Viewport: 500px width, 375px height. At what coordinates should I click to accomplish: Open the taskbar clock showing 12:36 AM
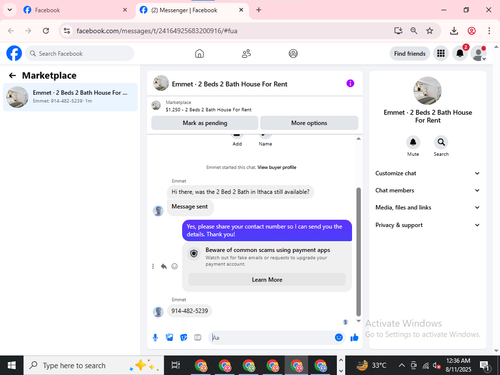tap(458, 365)
